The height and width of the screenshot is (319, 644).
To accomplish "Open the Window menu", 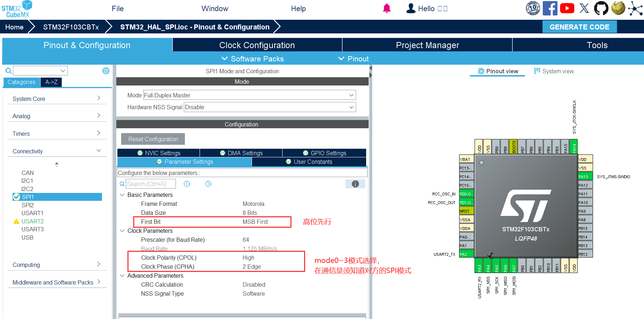I will click(x=215, y=9).
